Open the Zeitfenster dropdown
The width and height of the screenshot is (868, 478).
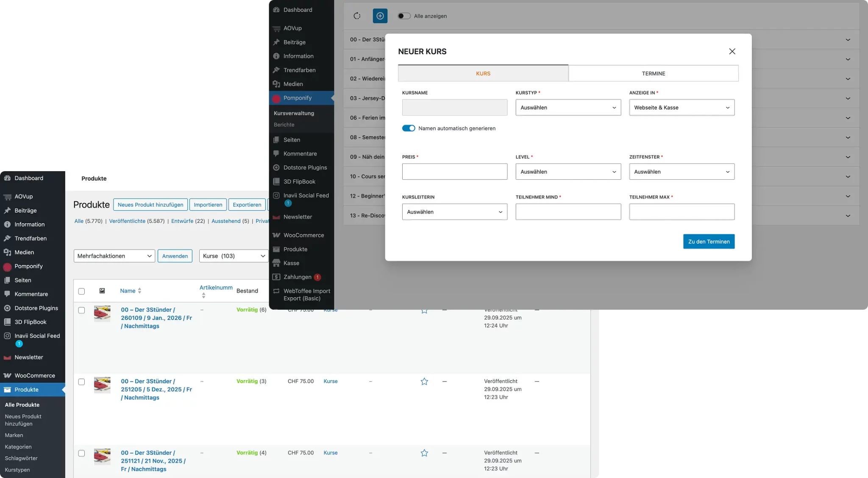[x=682, y=172]
